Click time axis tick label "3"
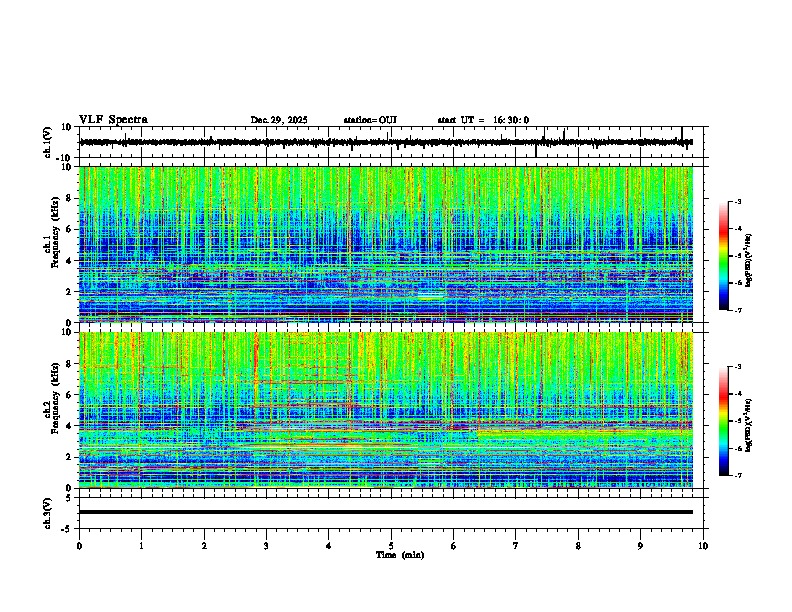The height and width of the screenshot is (612, 792). pos(266,546)
